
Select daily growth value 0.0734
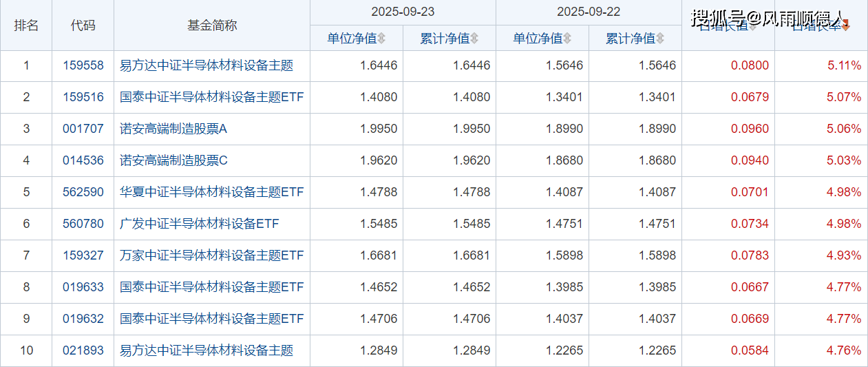[750, 224]
